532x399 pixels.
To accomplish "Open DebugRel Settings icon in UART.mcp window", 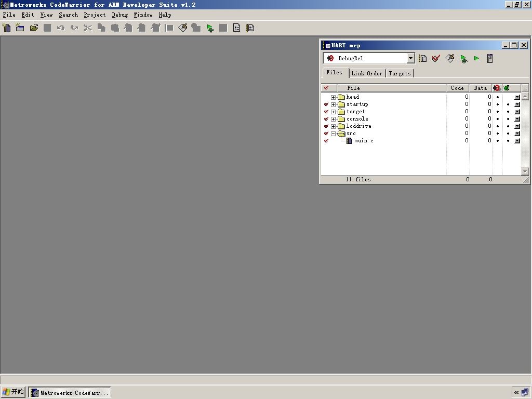I will (423, 58).
